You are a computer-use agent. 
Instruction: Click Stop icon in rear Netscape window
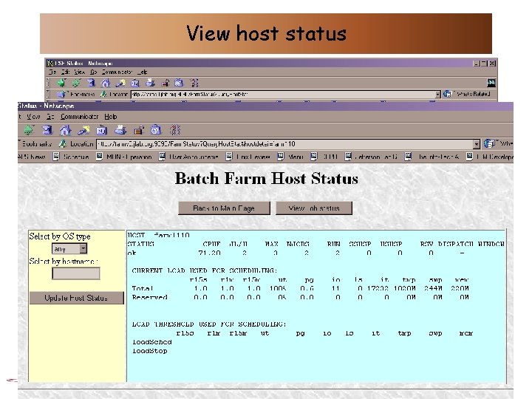point(194,83)
